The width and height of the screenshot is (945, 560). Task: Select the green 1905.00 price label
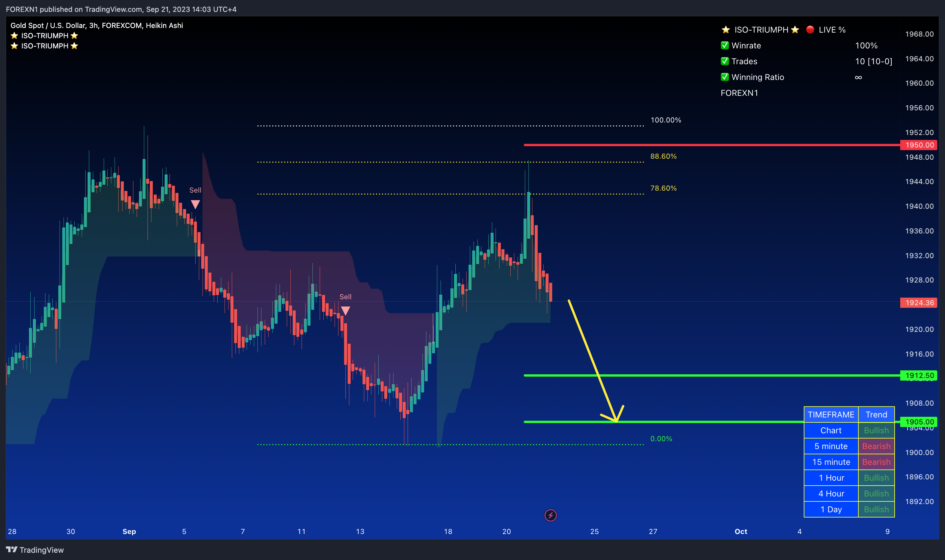[x=919, y=422]
